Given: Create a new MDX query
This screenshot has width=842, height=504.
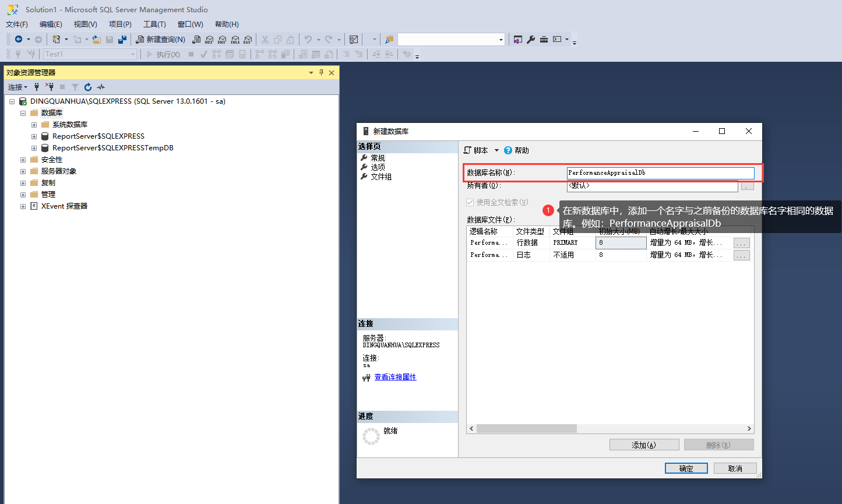Looking at the screenshot, I should [210, 40].
